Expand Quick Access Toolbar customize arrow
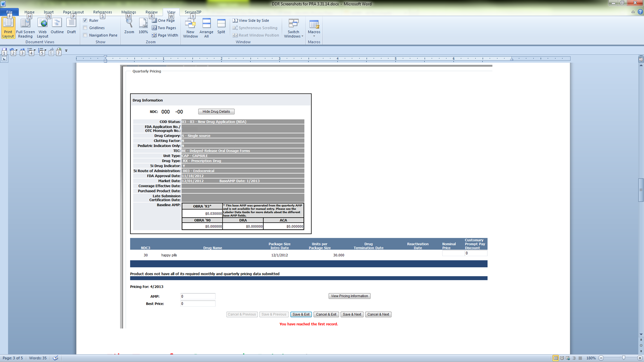 point(66,51)
